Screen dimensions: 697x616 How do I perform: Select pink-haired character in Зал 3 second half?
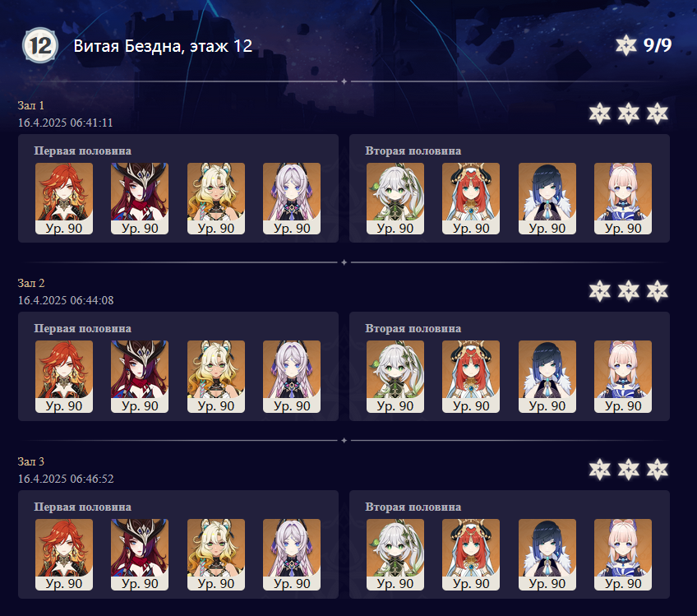(x=623, y=554)
